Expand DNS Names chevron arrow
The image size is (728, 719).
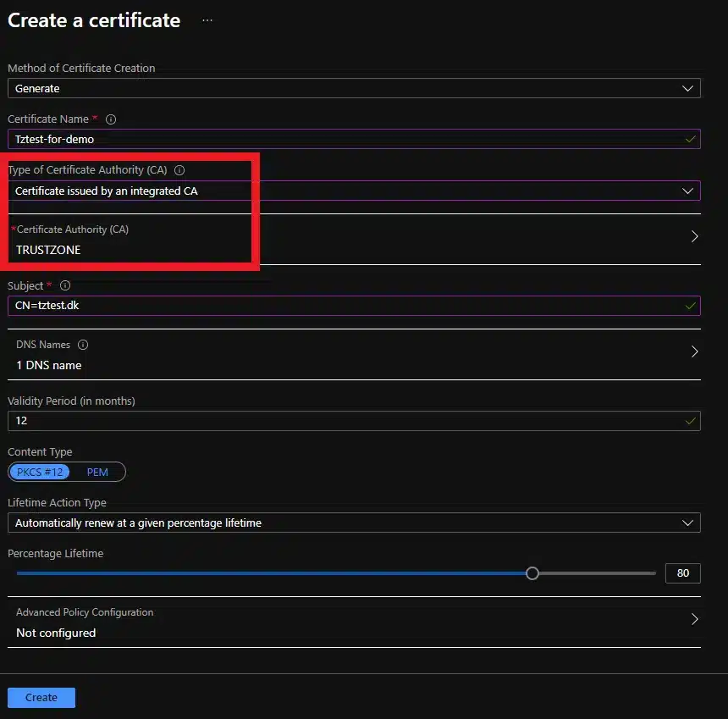[694, 351]
